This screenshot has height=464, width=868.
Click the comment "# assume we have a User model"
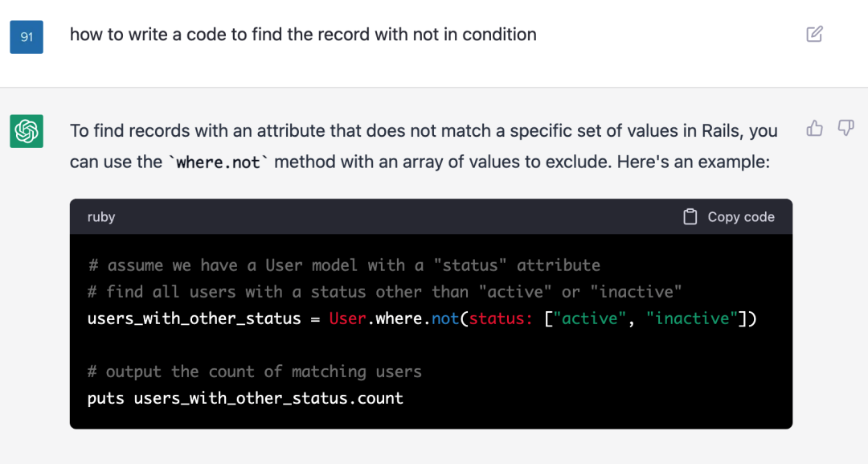(x=343, y=265)
